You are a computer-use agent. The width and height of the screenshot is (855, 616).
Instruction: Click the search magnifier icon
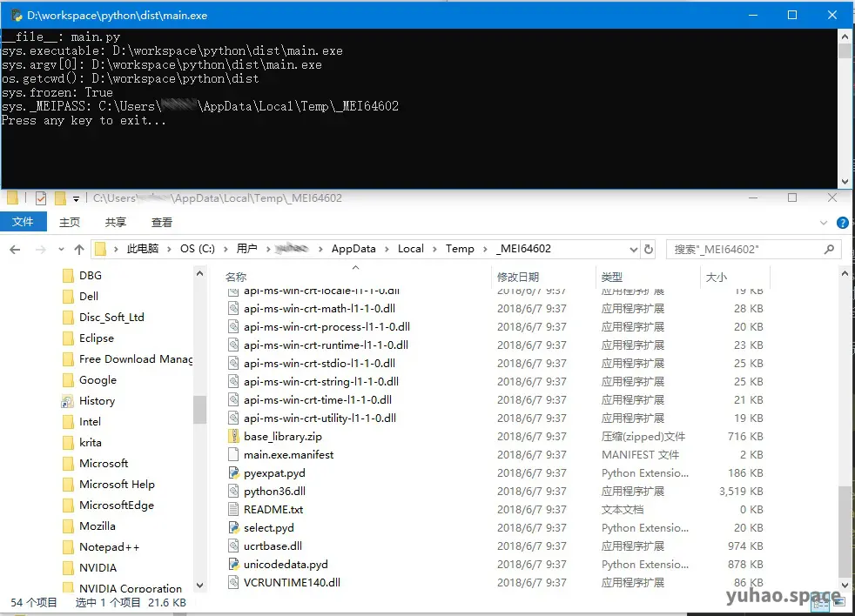point(829,249)
